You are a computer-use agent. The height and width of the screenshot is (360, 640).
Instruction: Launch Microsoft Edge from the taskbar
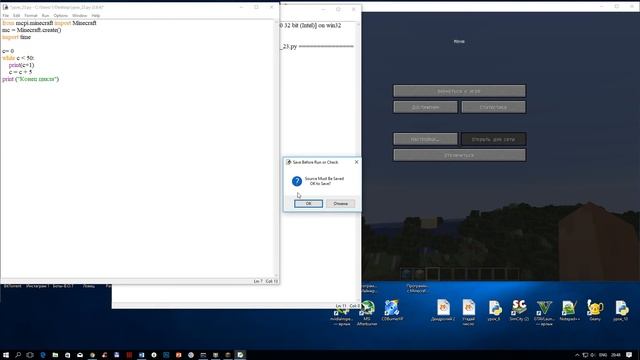[43, 355]
